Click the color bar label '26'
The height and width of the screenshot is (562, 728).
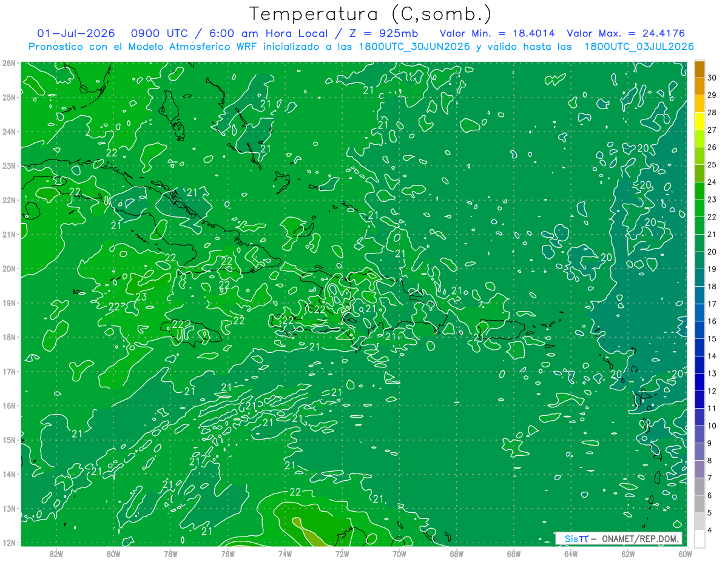click(712, 147)
